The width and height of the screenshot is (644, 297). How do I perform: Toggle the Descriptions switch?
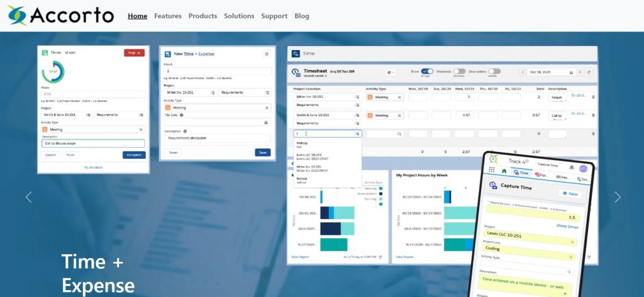[494, 72]
